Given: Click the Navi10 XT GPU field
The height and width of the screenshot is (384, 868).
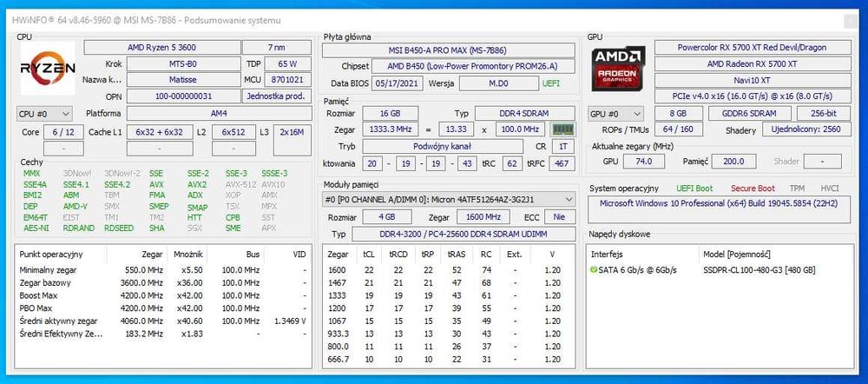Looking at the screenshot, I should click(753, 80).
